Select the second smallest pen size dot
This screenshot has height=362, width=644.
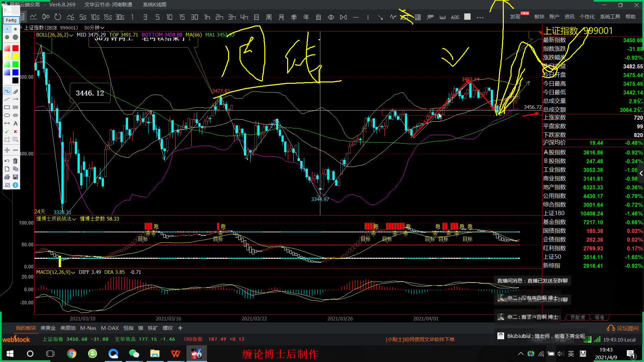point(15,29)
